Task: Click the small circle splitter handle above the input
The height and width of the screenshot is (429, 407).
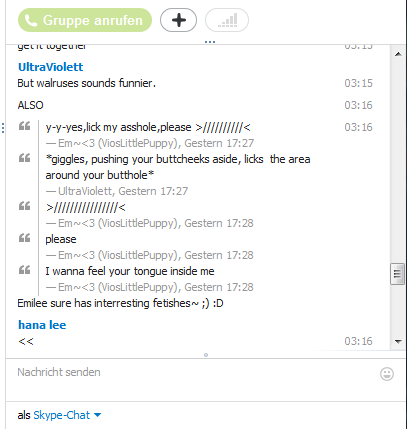Action: click(x=206, y=355)
